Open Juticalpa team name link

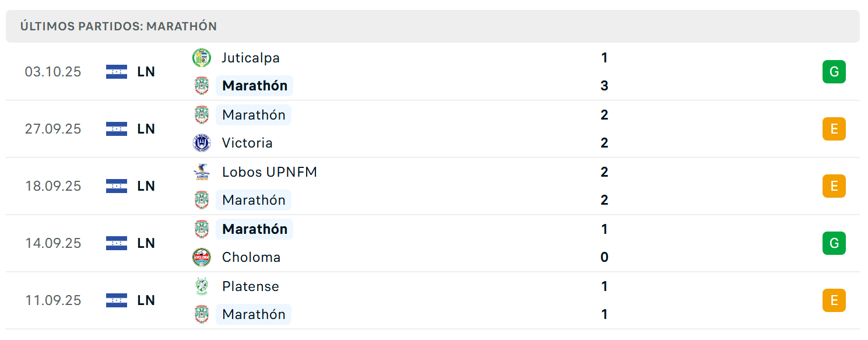tap(251, 58)
